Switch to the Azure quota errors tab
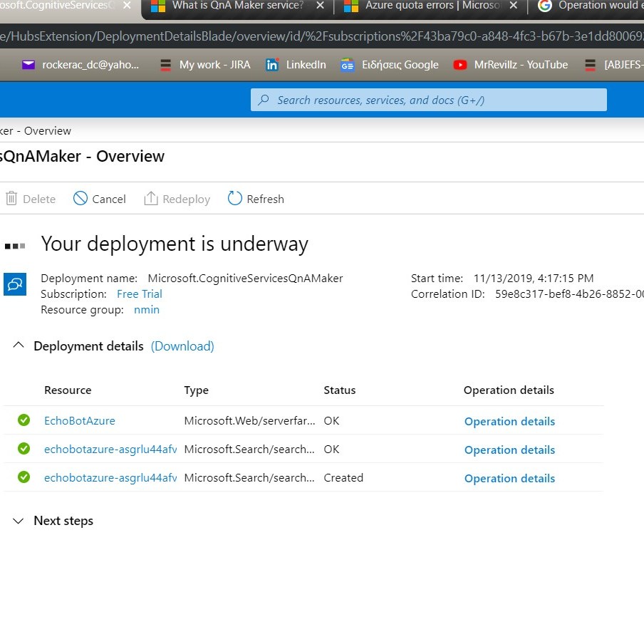The width and height of the screenshot is (644, 644). (x=419, y=6)
